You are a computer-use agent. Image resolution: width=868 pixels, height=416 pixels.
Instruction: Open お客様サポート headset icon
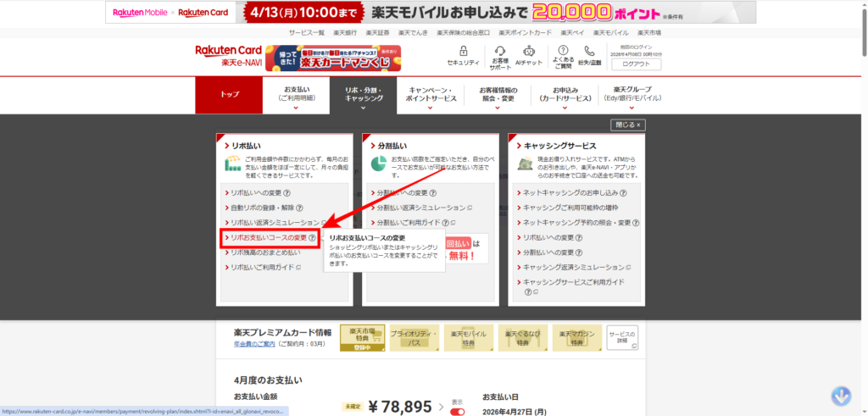(x=500, y=53)
